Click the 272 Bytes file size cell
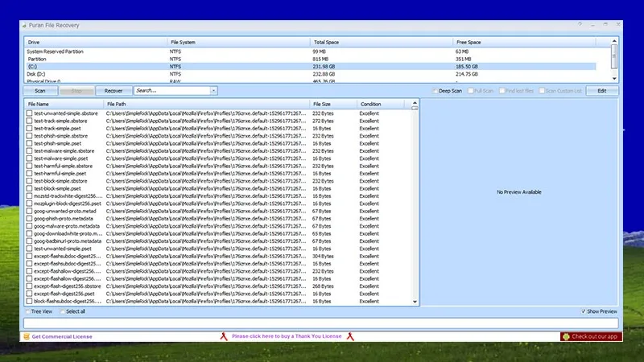The width and height of the screenshot is (644, 362). [323, 121]
